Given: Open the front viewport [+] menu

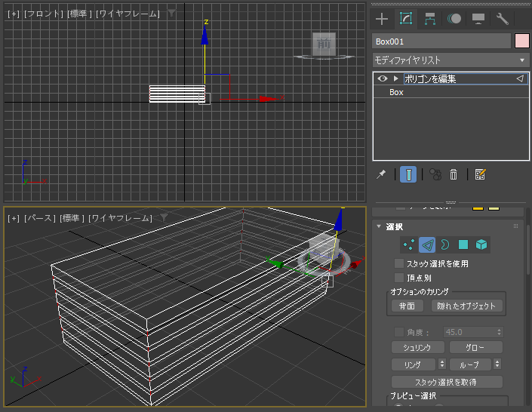Looking at the screenshot, I should 14,14.
